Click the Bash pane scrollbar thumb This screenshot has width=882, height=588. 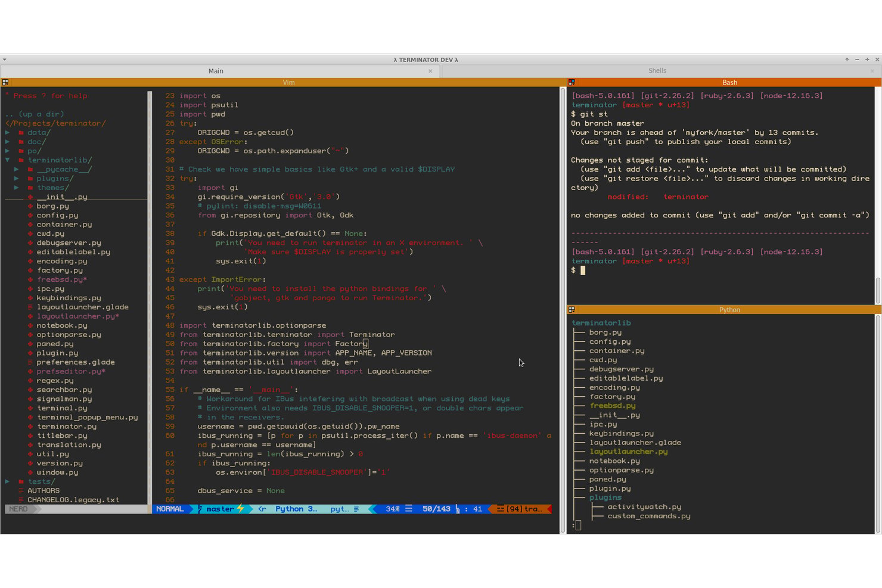(878, 291)
